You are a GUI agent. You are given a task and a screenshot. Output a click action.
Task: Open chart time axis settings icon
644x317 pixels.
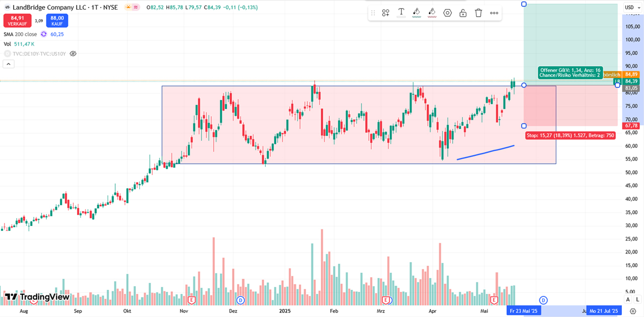click(x=633, y=311)
